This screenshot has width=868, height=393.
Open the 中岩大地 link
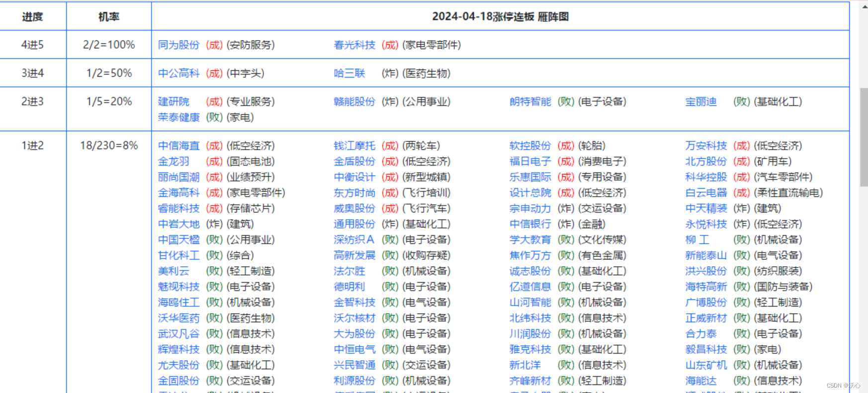pyautogui.click(x=178, y=224)
